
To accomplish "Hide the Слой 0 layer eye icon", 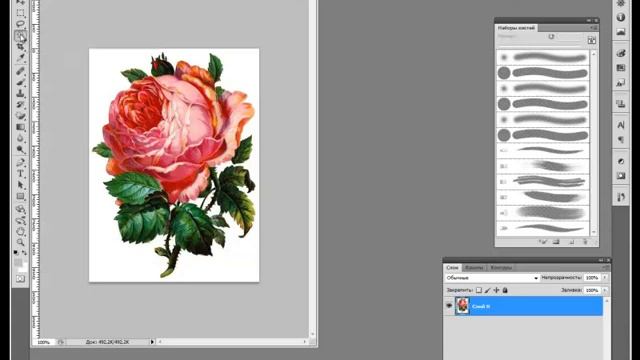I will coord(449,306).
